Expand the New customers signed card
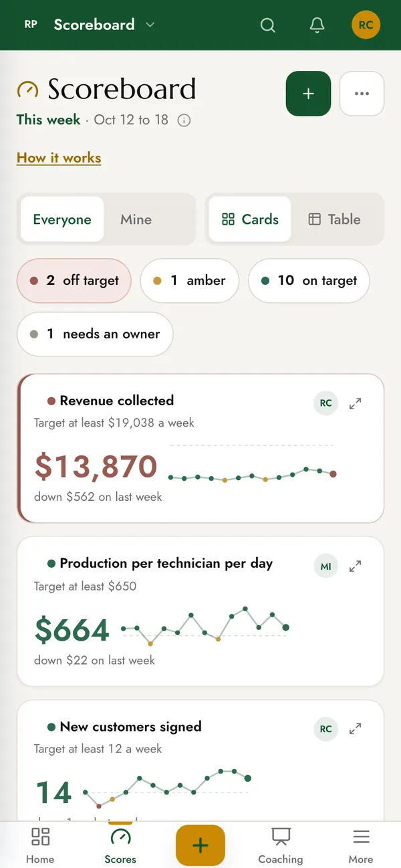The width and height of the screenshot is (401, 868). (356, 729)
